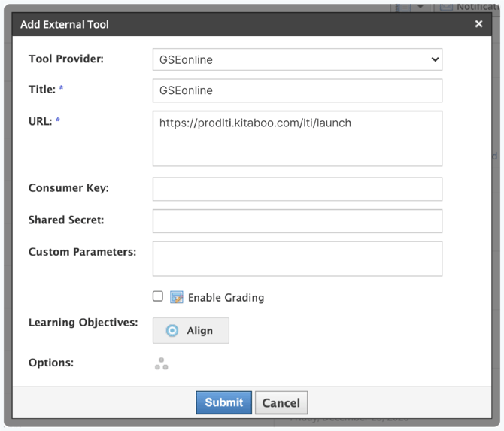Click the Learning Objectives label
This screenshot has width=504, height=431.
(83, 323)
